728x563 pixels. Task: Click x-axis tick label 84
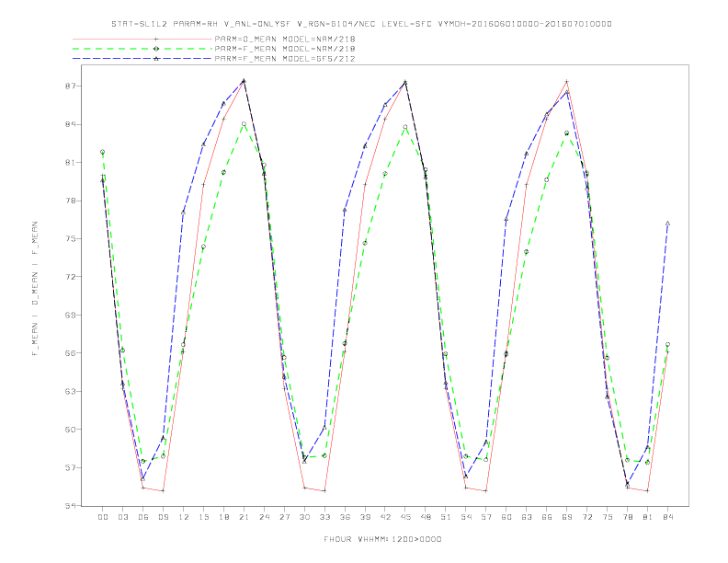coord(668,517)
